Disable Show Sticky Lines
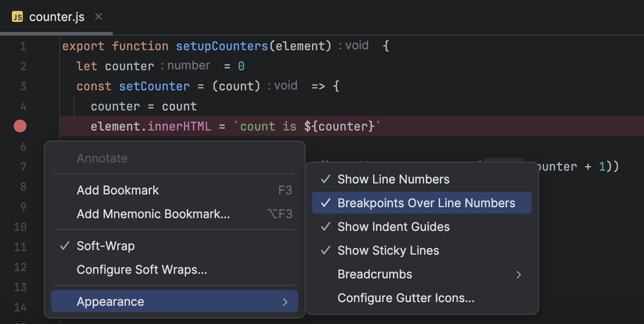Screen dimensions: 644x324 (x=388, y=250)
